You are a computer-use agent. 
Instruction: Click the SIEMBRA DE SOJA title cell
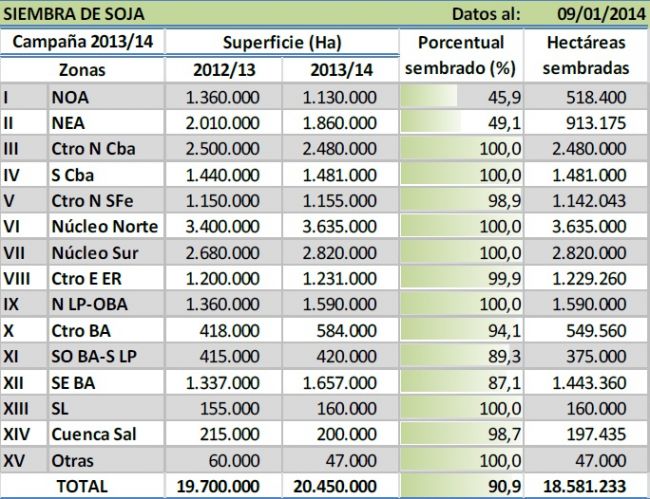click(x=75, y=14)
